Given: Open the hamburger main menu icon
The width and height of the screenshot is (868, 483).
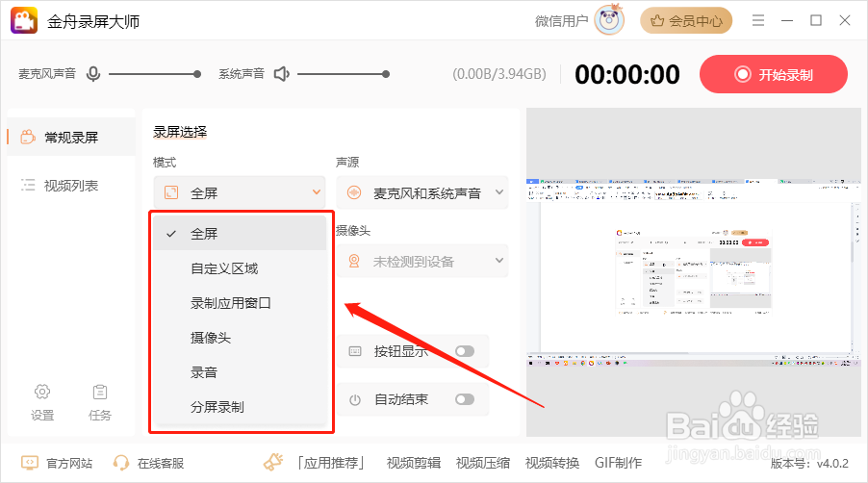Looking at the screenshot, I should tap(758, 20).
